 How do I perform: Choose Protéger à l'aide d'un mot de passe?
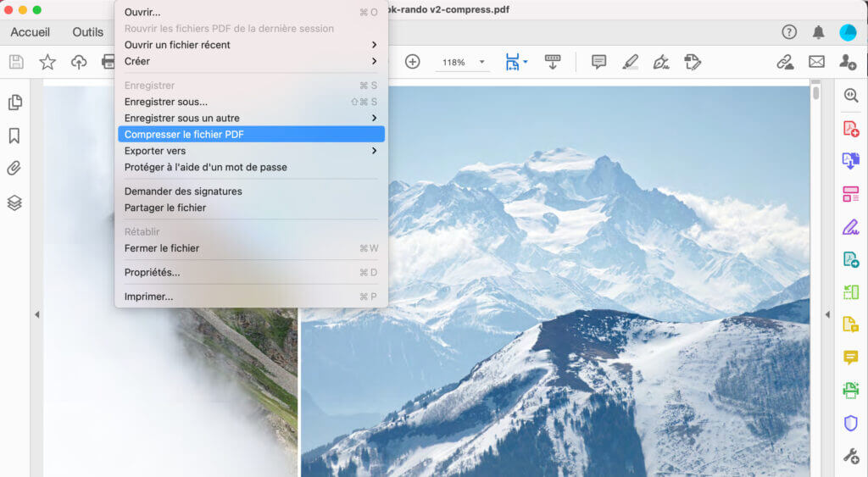click(251, 167)
